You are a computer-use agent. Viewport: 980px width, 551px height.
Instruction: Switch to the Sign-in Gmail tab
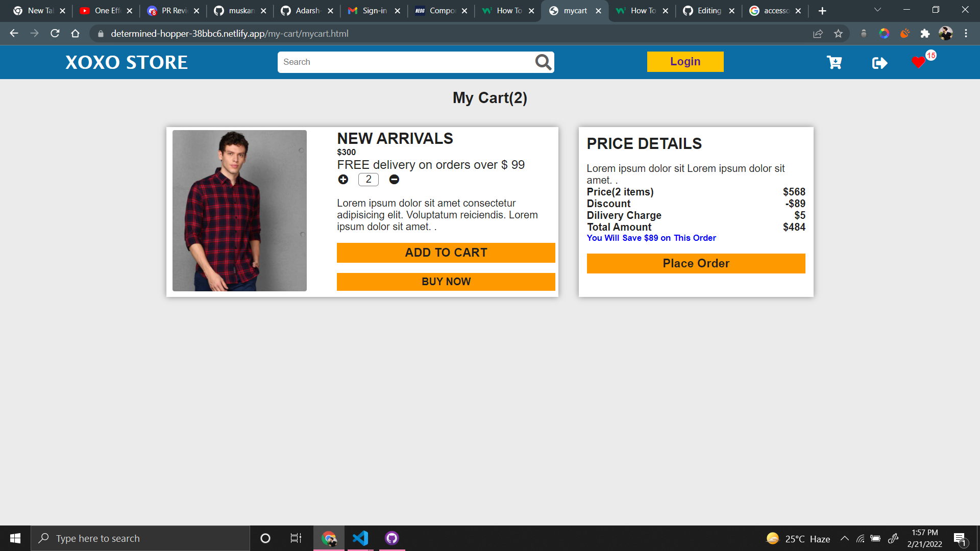pyautogui.click(x=373, y=10)
